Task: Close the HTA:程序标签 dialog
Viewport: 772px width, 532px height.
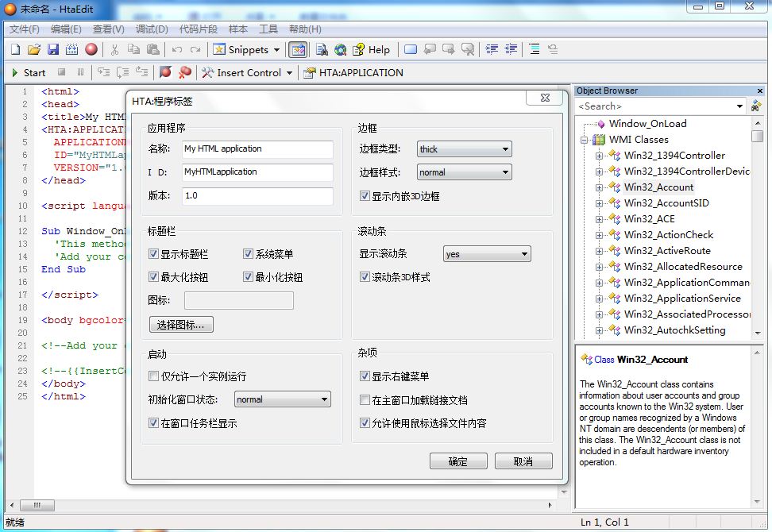Action: (x=545, y=98)
